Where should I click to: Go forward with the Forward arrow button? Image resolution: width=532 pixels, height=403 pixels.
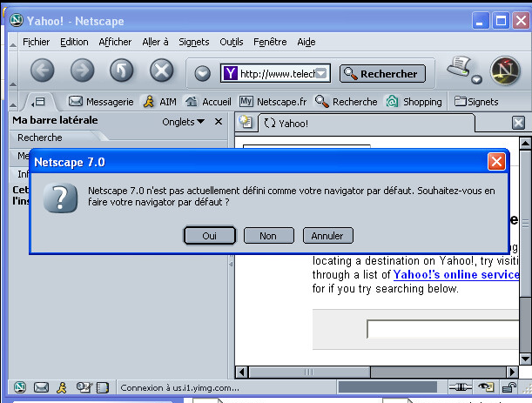click(x=82, y=71)
